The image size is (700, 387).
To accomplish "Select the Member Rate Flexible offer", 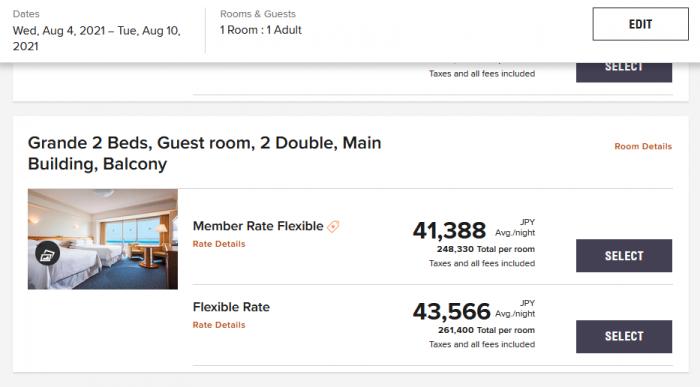I will (624, 256).
